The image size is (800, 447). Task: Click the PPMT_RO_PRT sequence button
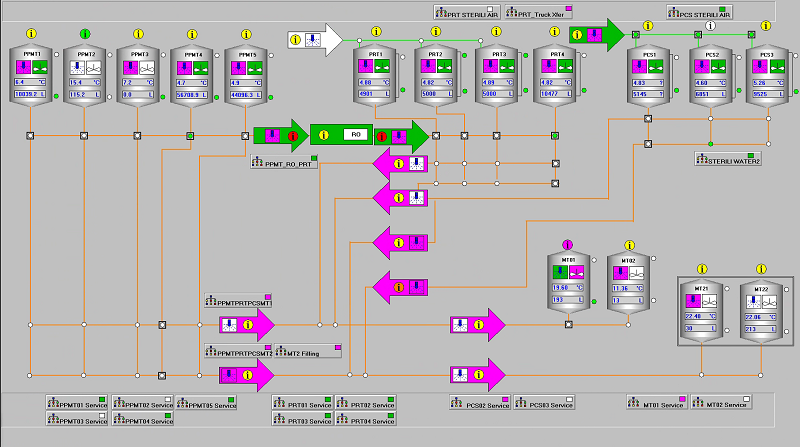[x=283, y=161]
